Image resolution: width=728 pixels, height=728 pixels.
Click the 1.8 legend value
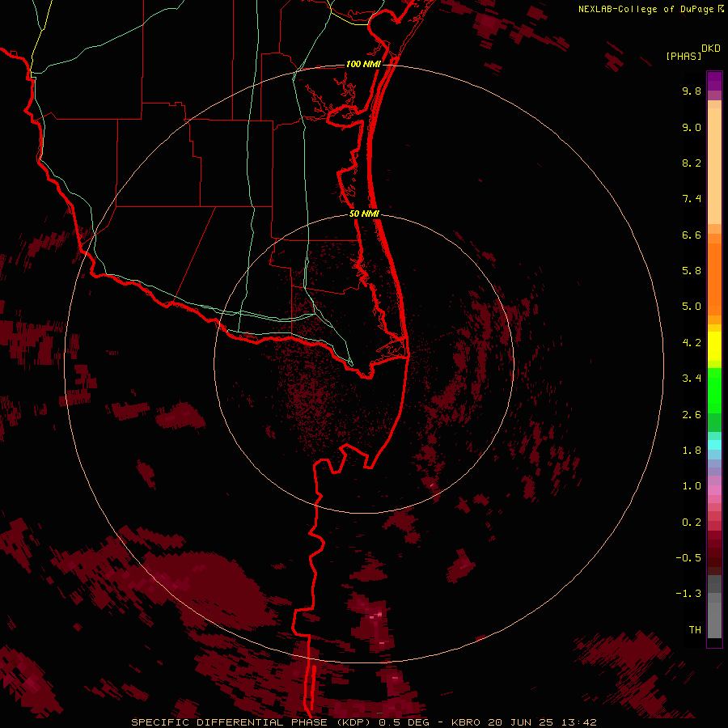(x=692, y=451)
